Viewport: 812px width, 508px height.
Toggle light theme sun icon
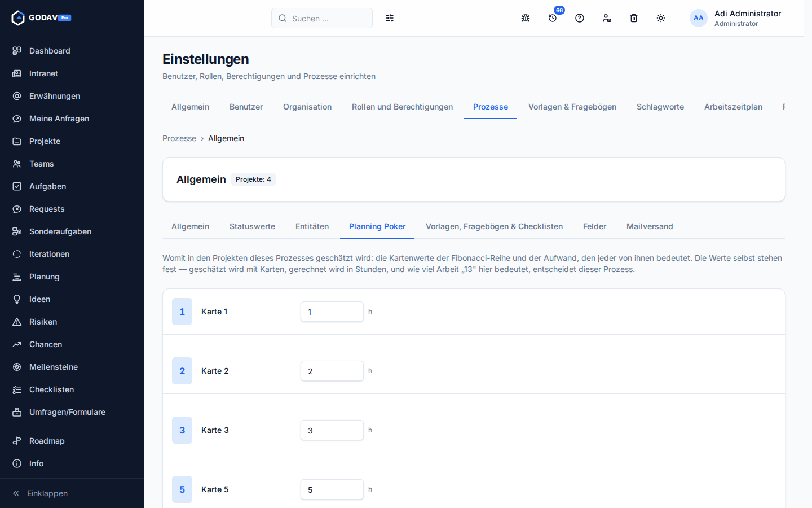(661, 18)
